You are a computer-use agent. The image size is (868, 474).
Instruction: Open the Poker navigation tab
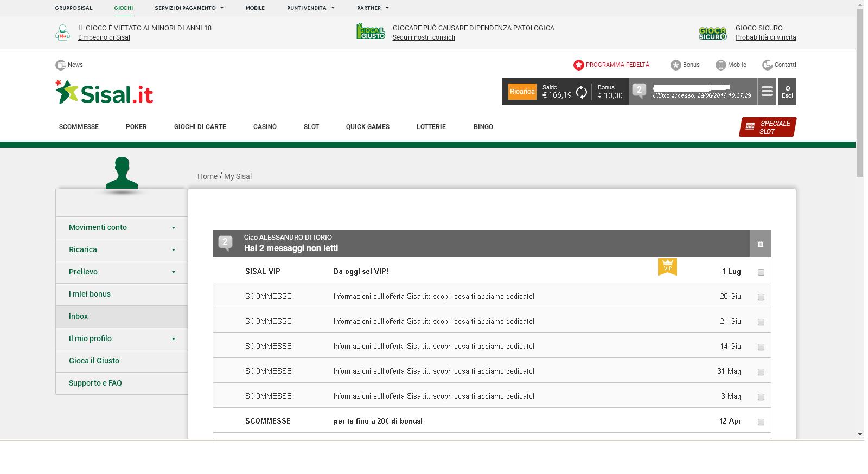136,127
